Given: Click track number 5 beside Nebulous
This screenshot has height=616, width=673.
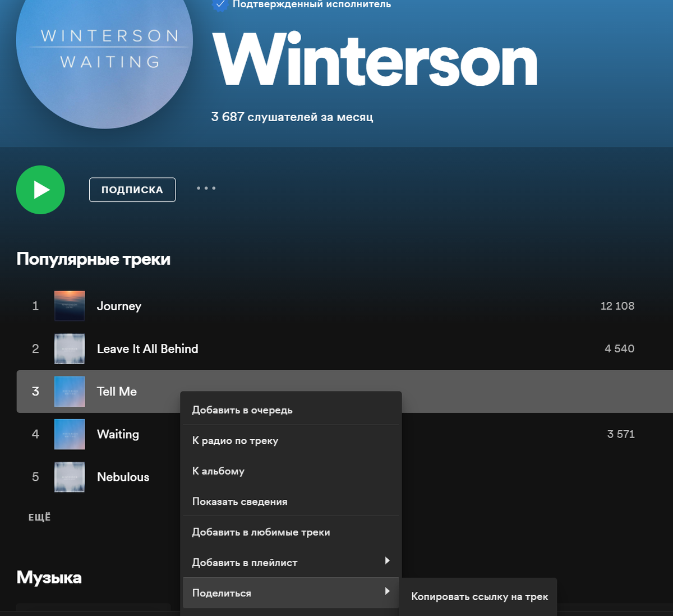Looking at the screenshot, I should (35, 477).
